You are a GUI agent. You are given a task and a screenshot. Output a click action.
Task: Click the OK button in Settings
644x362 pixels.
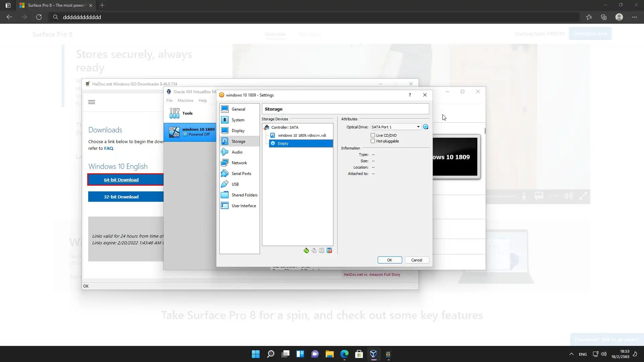pos(389,260)
